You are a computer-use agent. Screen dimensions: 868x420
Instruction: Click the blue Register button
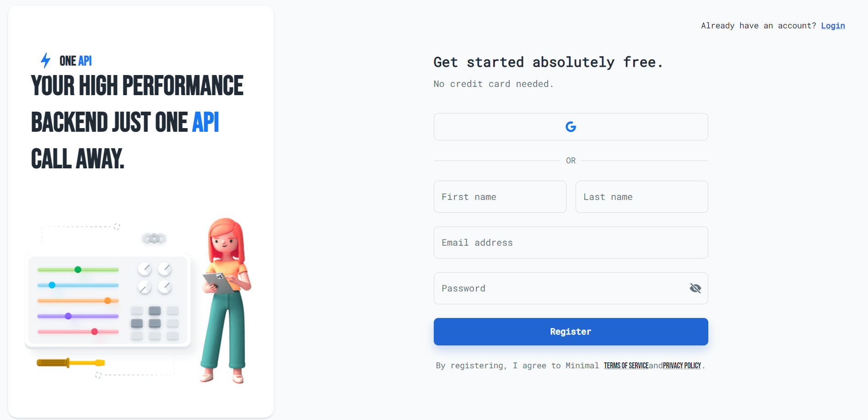[x=571, y=332]
